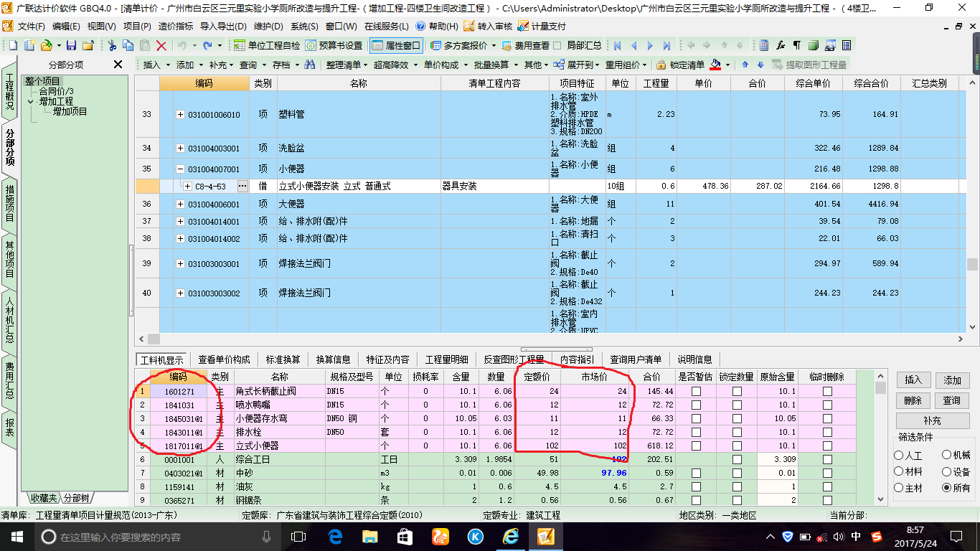
Task: Jump to first record navigation arrow
Action: point(617,45)
